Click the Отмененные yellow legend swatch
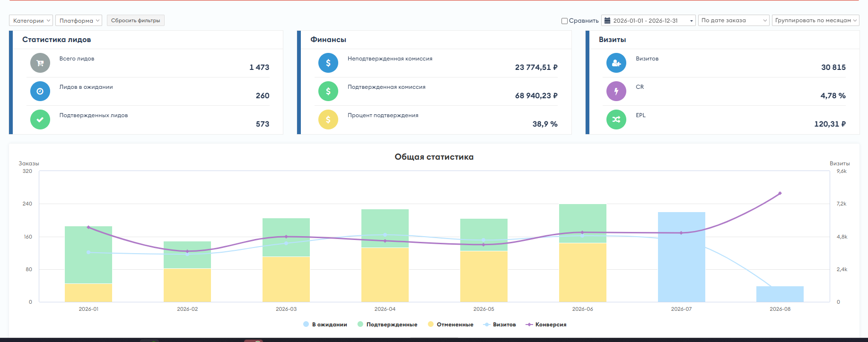The image size is (868, 342). click(430, 324)
